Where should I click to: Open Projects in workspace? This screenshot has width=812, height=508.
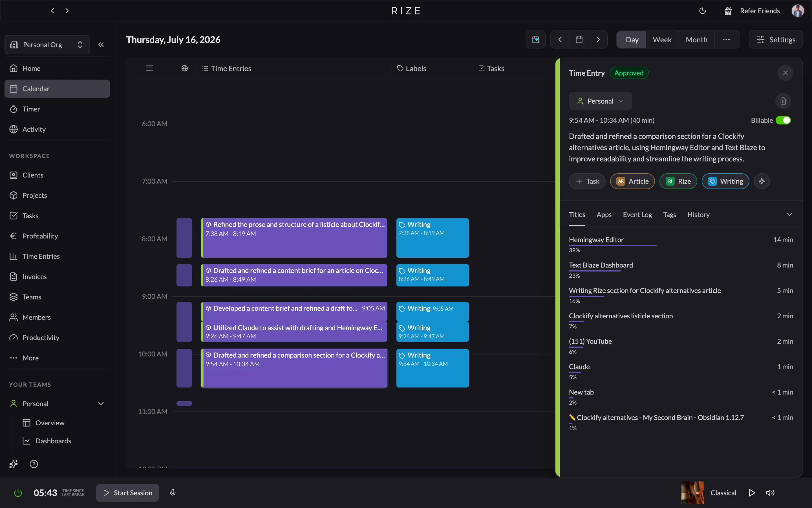(x=57, y=195)
